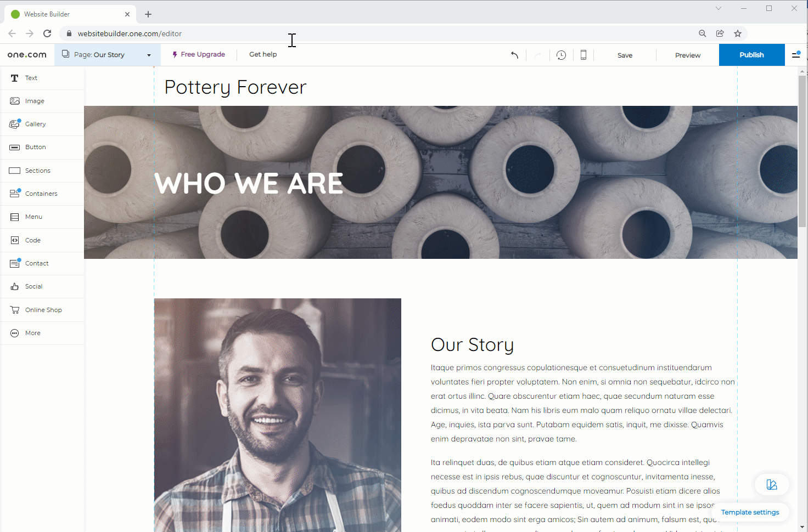Select the Sections sidebar item

(x=37, y=171)
